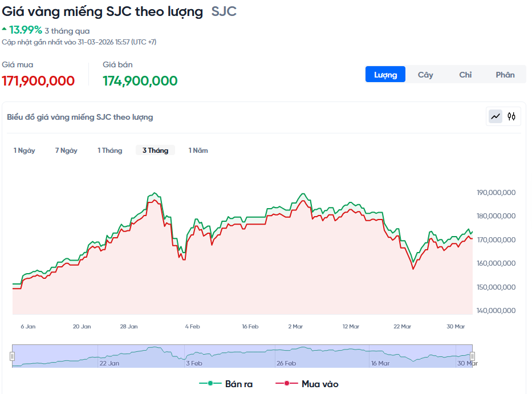Click the left range navigator handle
532x394 pixels.
point(12,356)
